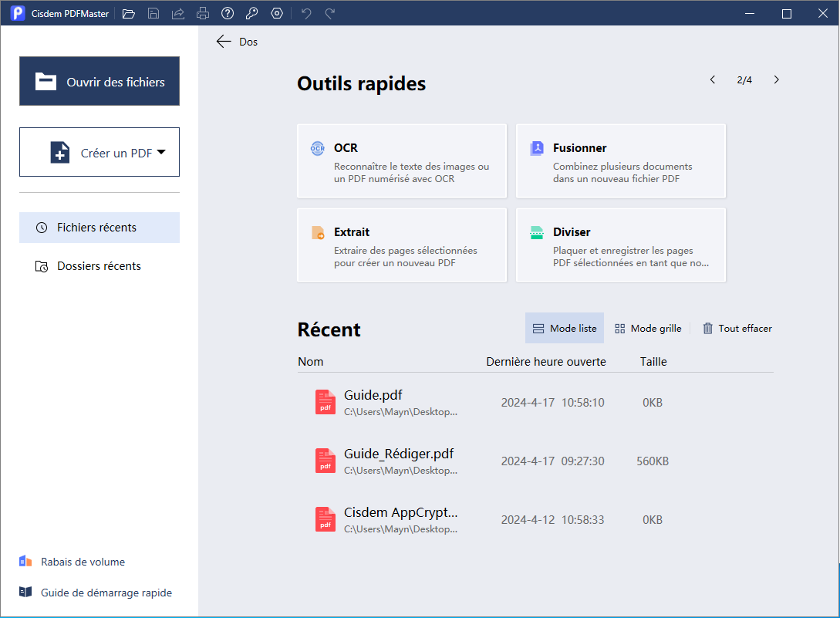This screenshot has width=840, height=618.
Task: Open the recent file Cisdem AppCrypt...
Action: coord(536,519)
